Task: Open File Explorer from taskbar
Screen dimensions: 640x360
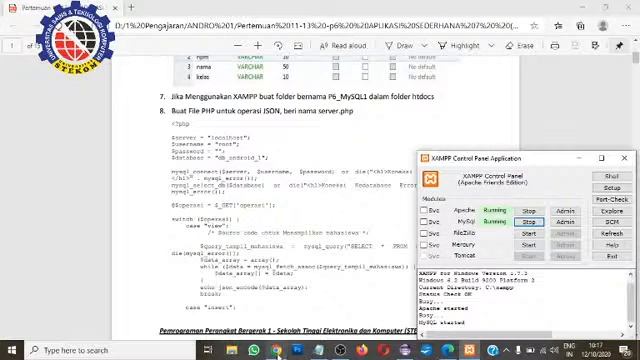Action: 232,350
